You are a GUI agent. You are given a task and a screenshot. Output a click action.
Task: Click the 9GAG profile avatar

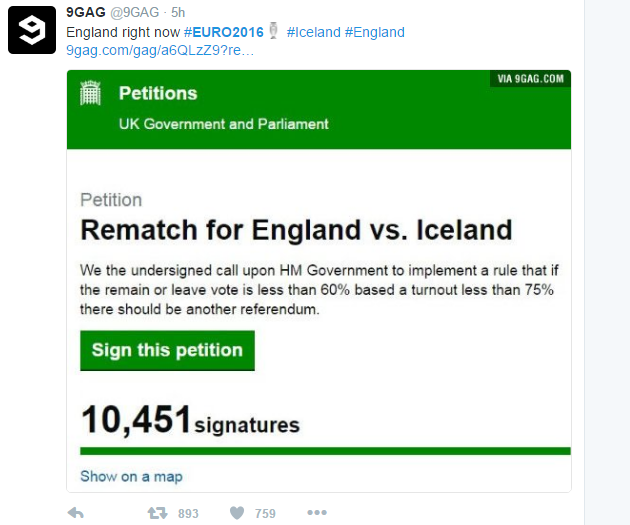point(32,30)
